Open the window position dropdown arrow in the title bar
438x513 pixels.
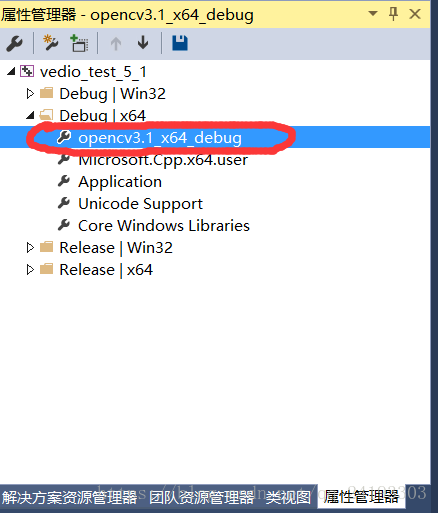[373, 14]
